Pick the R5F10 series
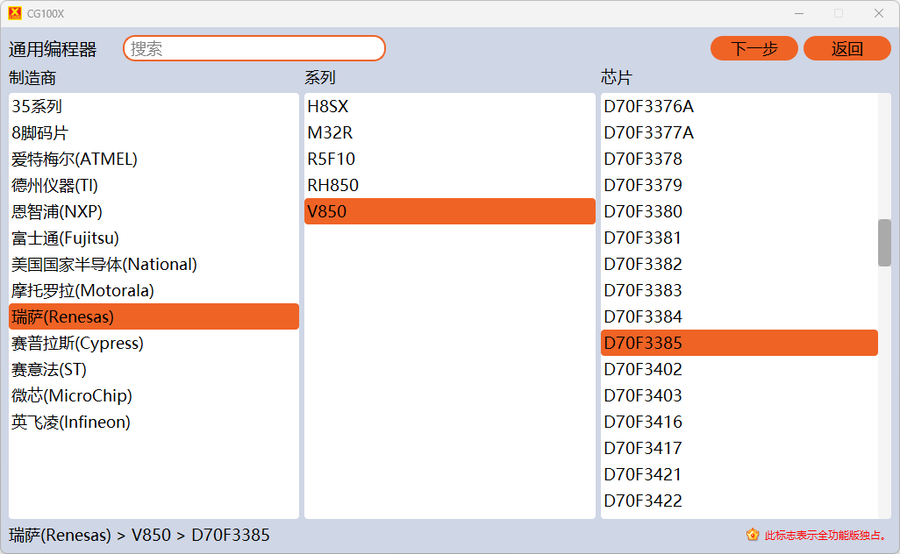This screenshot has width=900, height=554. 331,159
